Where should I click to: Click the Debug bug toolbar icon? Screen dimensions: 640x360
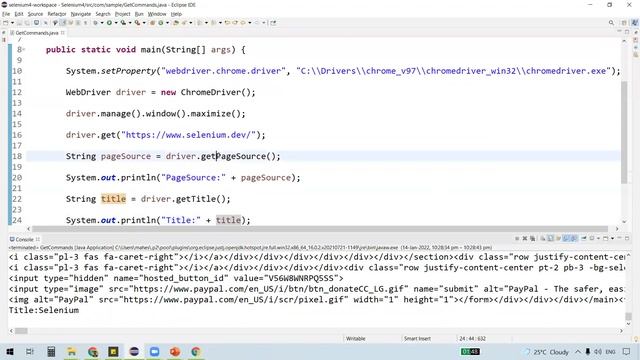(95, 23)
